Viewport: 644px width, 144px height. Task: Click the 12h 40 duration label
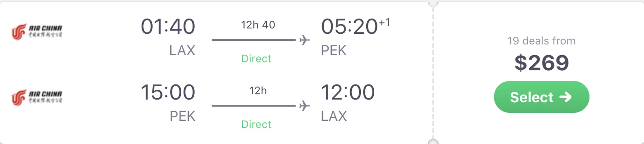[258, 25]
